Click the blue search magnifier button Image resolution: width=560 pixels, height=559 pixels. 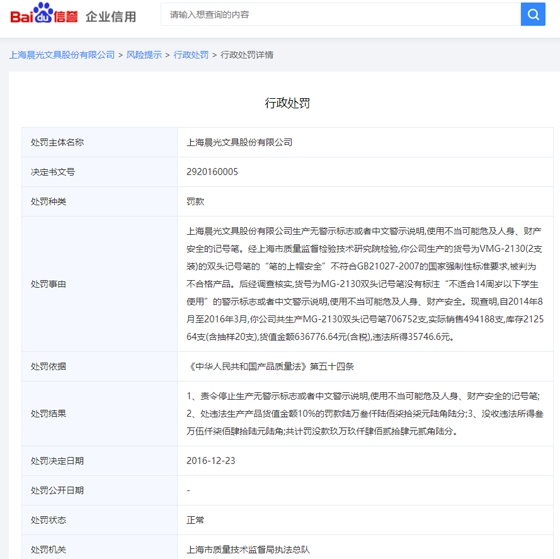coord(532,14)
